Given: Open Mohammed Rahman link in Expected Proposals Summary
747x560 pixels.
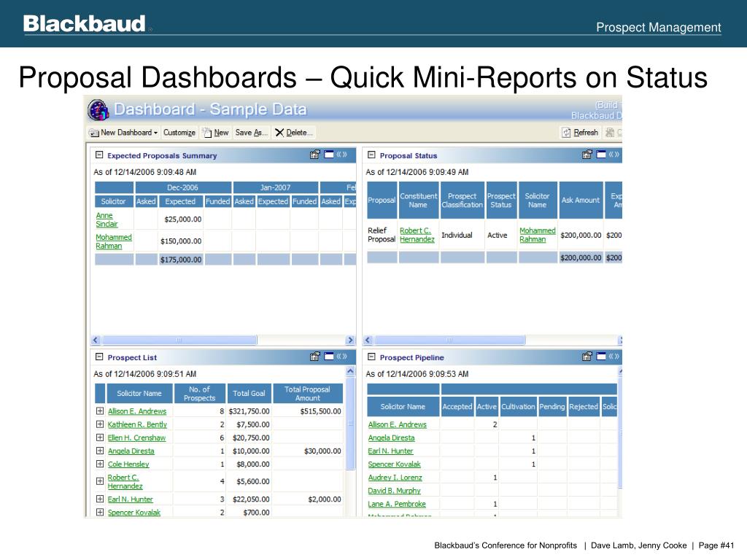Looking at the screenshot, I should pyautogui.click(x=113, y=241).
